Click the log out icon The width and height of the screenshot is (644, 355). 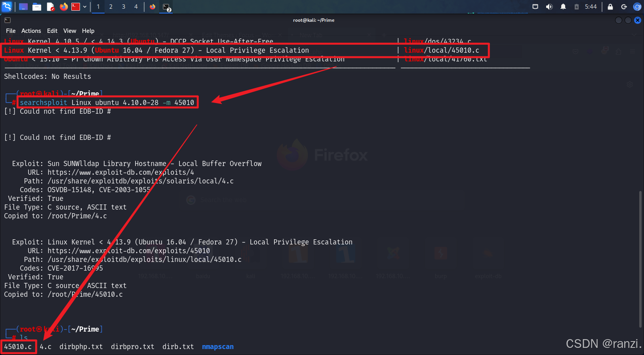(x=624, y=7)
